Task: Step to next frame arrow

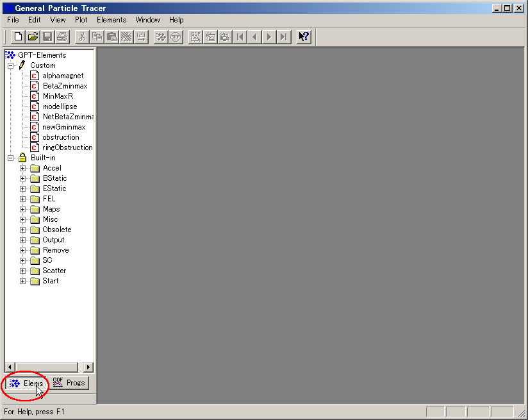Action: pyautogui.click(x=269, y=37)
